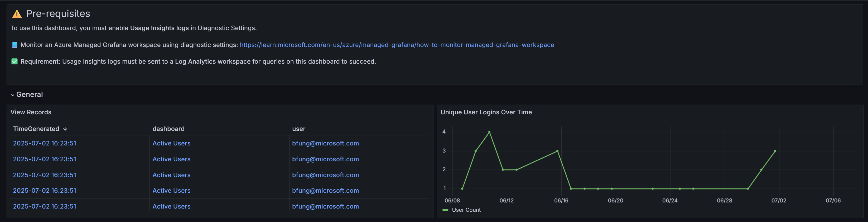Sort by the user column header
The width and height of the screenshot is (868, 222).
[298, 129]
